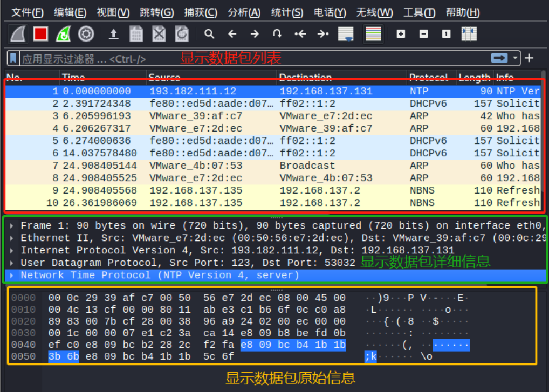549x392 pixels.
Task: Jump to the last packet
Action: (x=323, y=34)
